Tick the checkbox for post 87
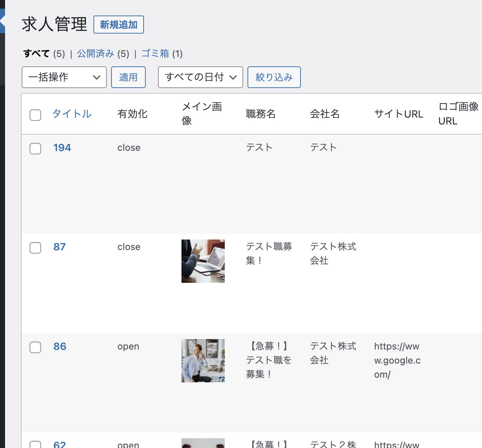This screenshot has width=482, height=448. coord(35,248)
